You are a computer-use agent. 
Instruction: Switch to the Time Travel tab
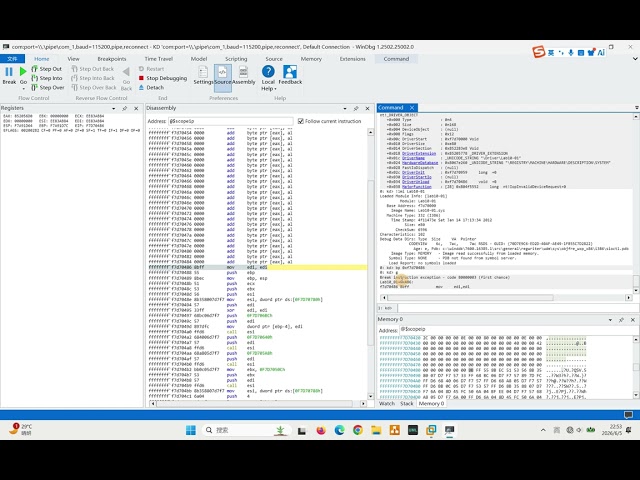pyautogui.click(x=159, y=59)
